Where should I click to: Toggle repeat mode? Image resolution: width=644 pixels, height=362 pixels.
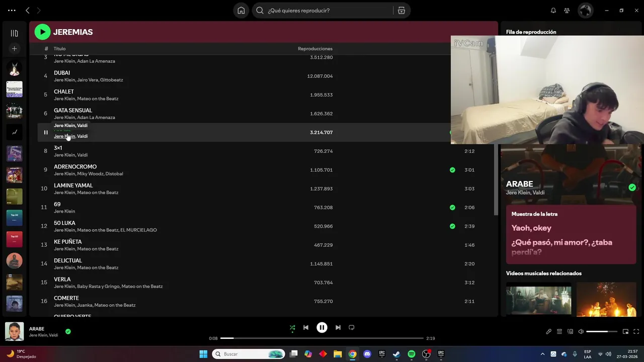(352, 328)
